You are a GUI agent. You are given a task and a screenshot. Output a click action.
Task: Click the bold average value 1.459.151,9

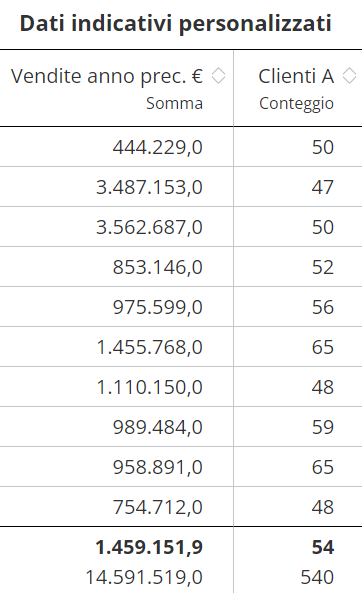[149, 547]
